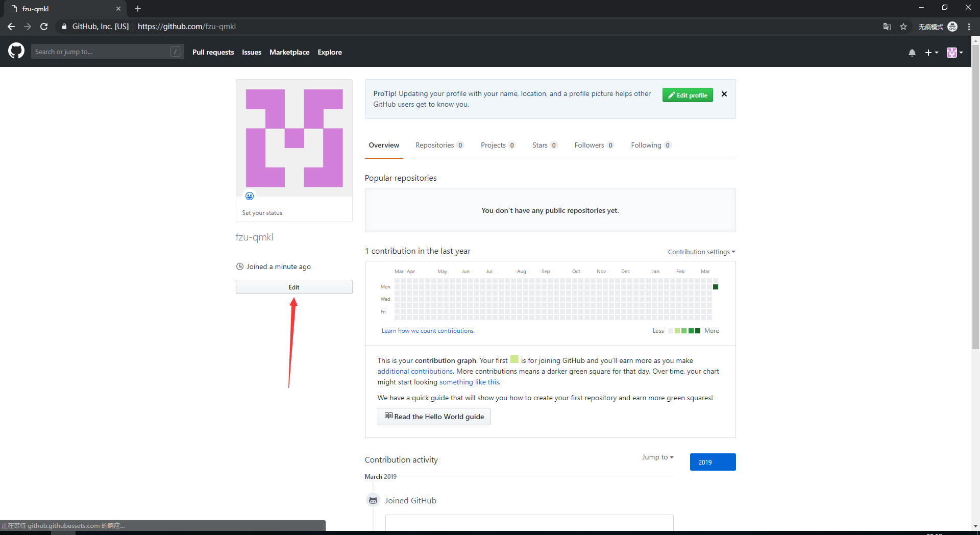Image resolution: width=980 pixels, height=535 pixels.
Task: Open the user avatar menu in header
Action: click(954, 53)
